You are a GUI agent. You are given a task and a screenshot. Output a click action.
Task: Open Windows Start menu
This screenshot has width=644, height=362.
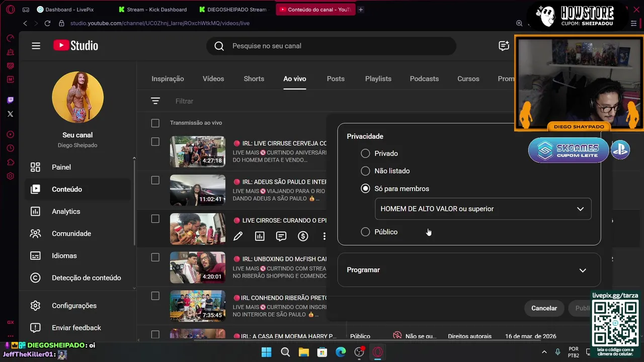click(x=267, y=352)
